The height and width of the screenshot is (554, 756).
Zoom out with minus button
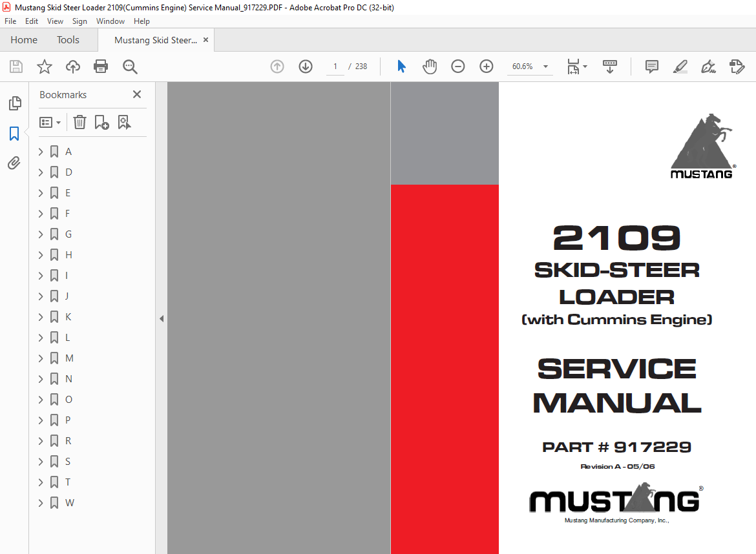click(458, 67)
